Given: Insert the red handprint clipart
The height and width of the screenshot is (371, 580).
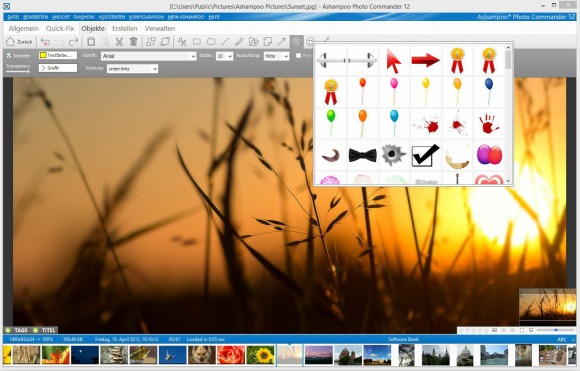Looking at the screenshot, I should pos(489,124).
